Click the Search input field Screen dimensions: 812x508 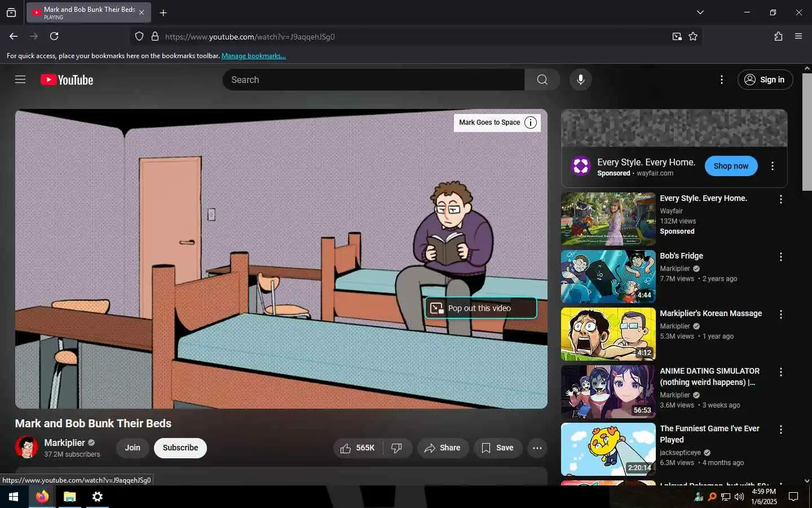[x=374, y=80]
